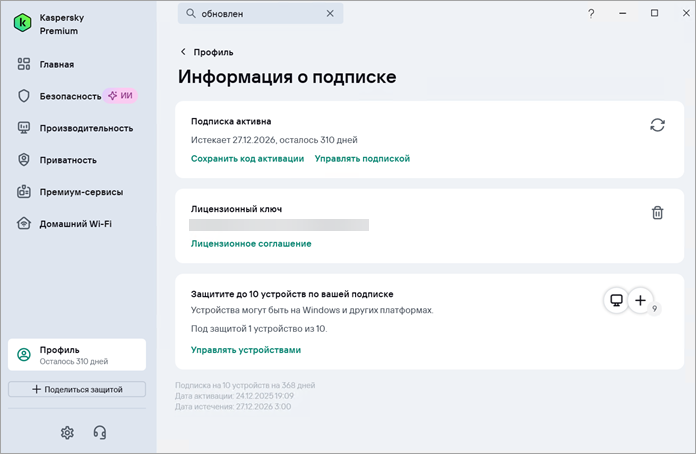Click the Приватность badge icon

[24, 160]
